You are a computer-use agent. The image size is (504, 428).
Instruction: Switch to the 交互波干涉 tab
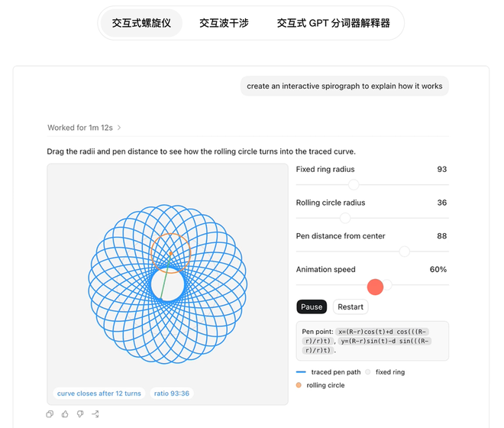[224, 23]
